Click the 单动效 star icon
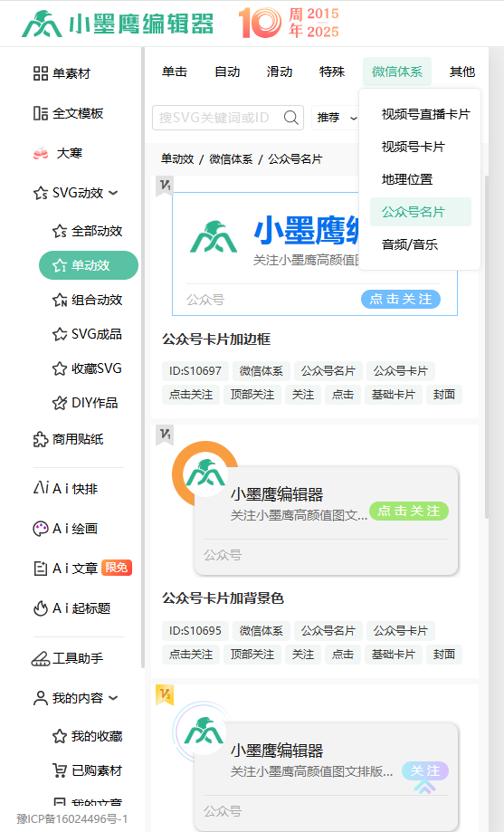 click(x=60, y=265)
